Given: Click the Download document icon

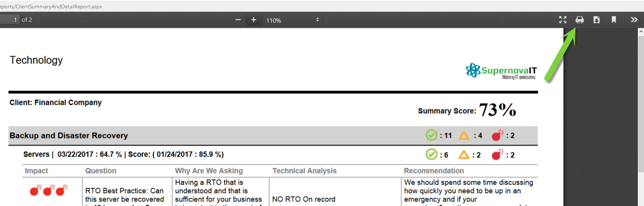Looking at the screenshot, I should [596, 20].
